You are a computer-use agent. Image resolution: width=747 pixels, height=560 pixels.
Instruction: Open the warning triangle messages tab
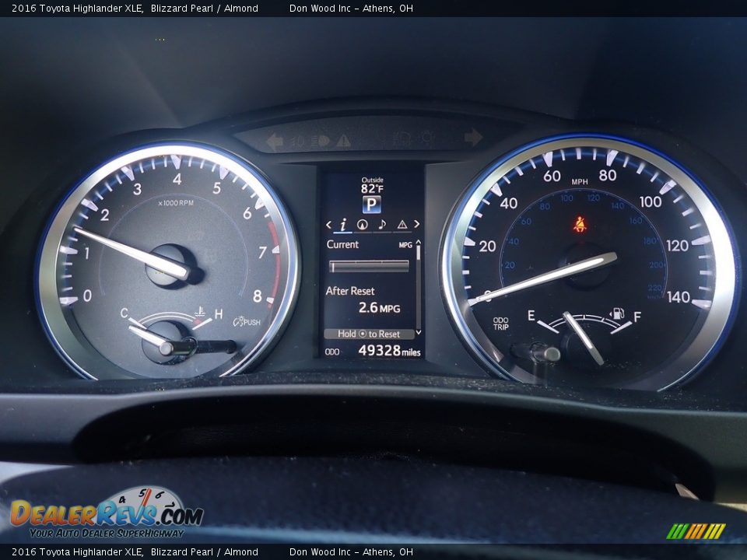tap(402, 224)
